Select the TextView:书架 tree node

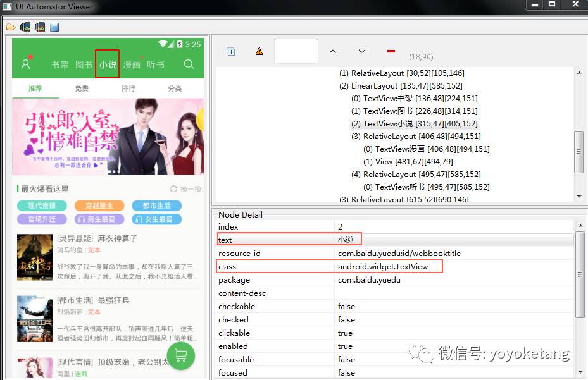pos(415,98)
